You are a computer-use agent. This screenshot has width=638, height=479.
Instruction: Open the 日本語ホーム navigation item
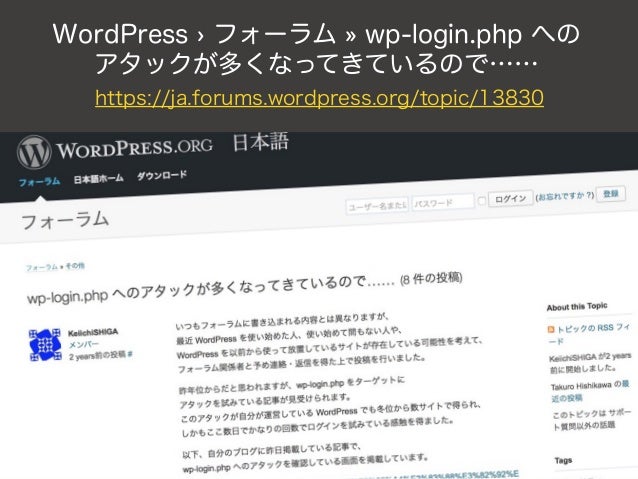(98, 179)
